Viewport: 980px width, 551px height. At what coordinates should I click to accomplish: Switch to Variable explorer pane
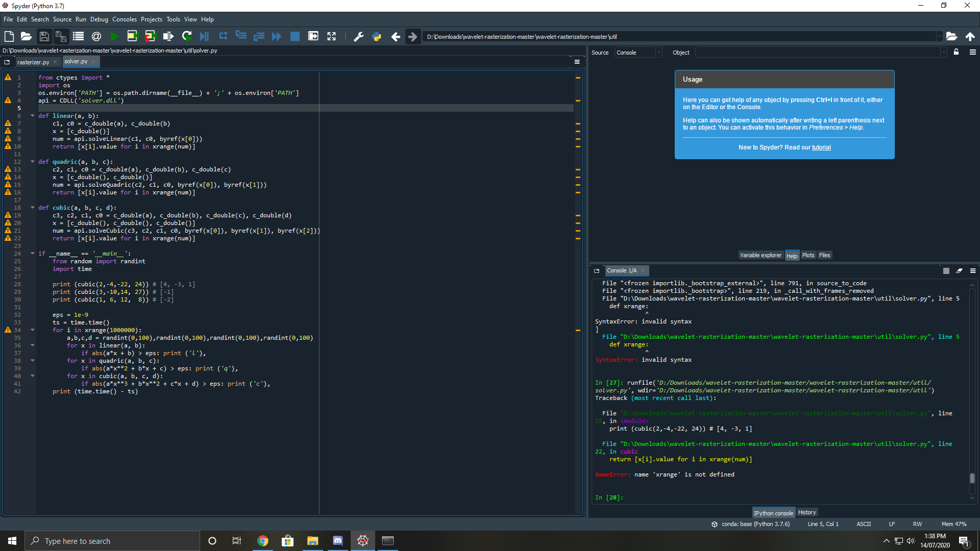[x=761, y=255]
